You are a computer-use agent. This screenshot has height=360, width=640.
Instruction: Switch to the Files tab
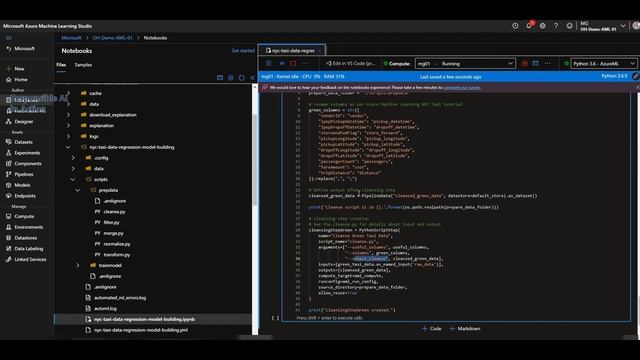tap(61, 65)
